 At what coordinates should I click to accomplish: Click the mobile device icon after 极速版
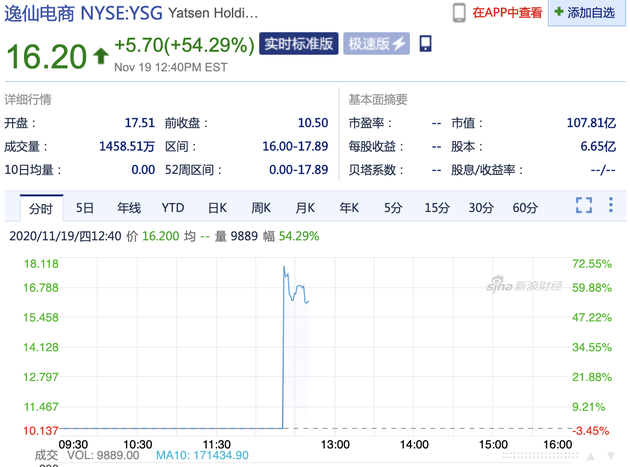(x=425, y=43)
